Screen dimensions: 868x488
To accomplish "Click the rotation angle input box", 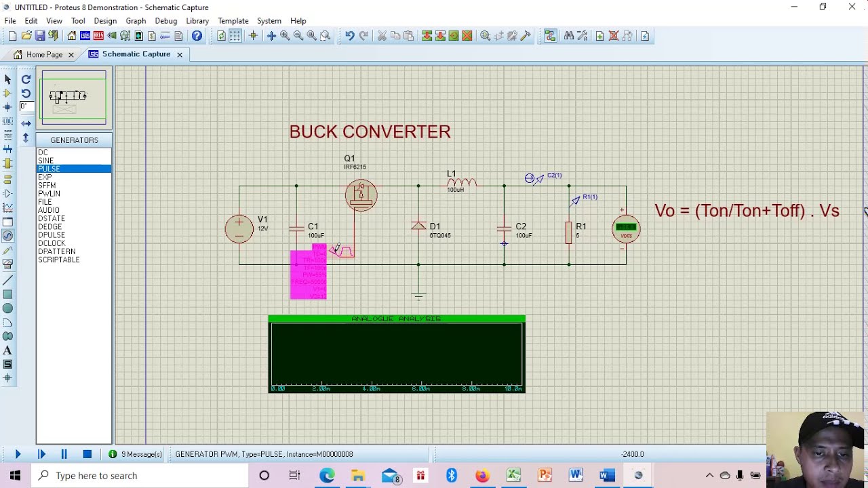I will point(26,106).
